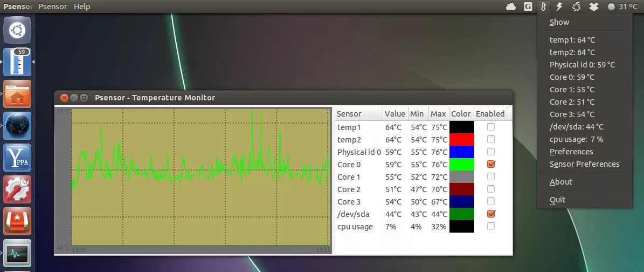Viewport: 644px width, 272px height.
Task: Enable the temp2 sensor checkbox
Action: click(491, 139)
